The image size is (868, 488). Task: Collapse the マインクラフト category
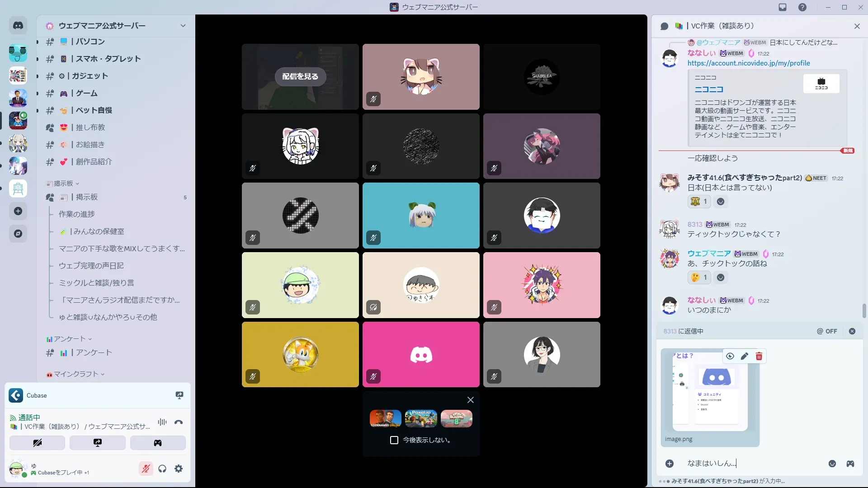tap(76, 374)
